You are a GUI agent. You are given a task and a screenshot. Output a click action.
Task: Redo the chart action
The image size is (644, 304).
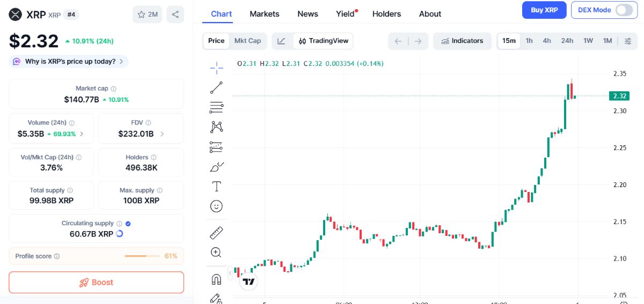point(418,41)
